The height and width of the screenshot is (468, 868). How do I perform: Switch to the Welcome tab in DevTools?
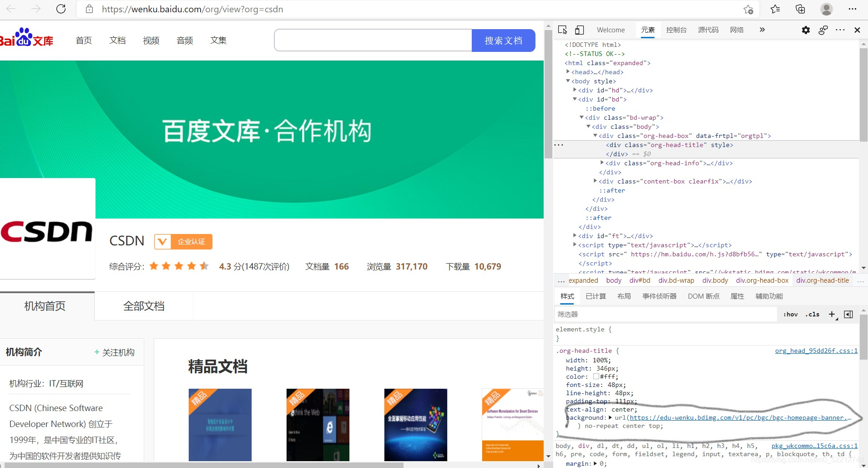[611, 30]
